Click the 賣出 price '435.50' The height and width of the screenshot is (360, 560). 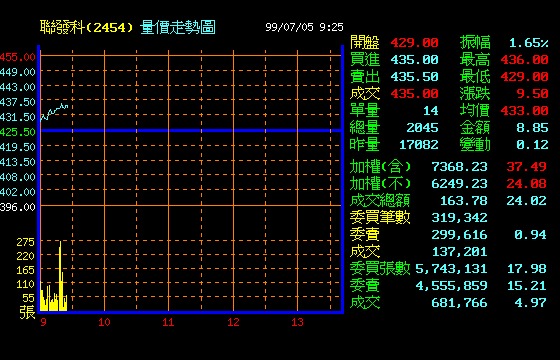point(414,77)
